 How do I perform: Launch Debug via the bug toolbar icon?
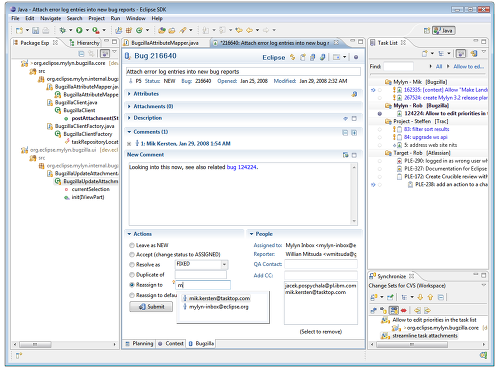coord(62,30)
